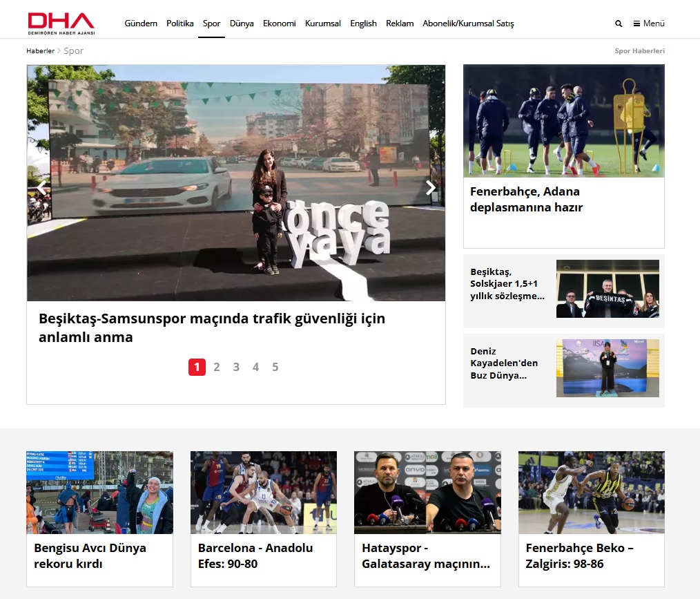The image size is (700, 599).
Task: Advance to next slide arrow
Action: (430, 188)
